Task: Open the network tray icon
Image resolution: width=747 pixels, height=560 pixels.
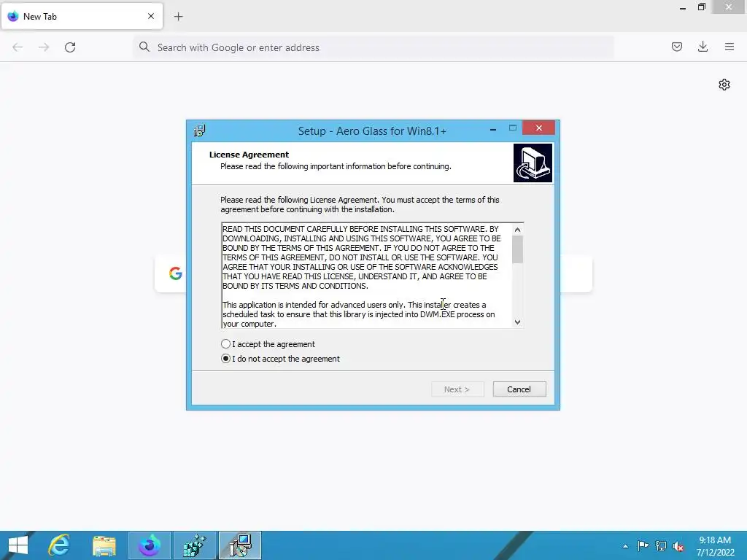Action: (x=661, y=545)
